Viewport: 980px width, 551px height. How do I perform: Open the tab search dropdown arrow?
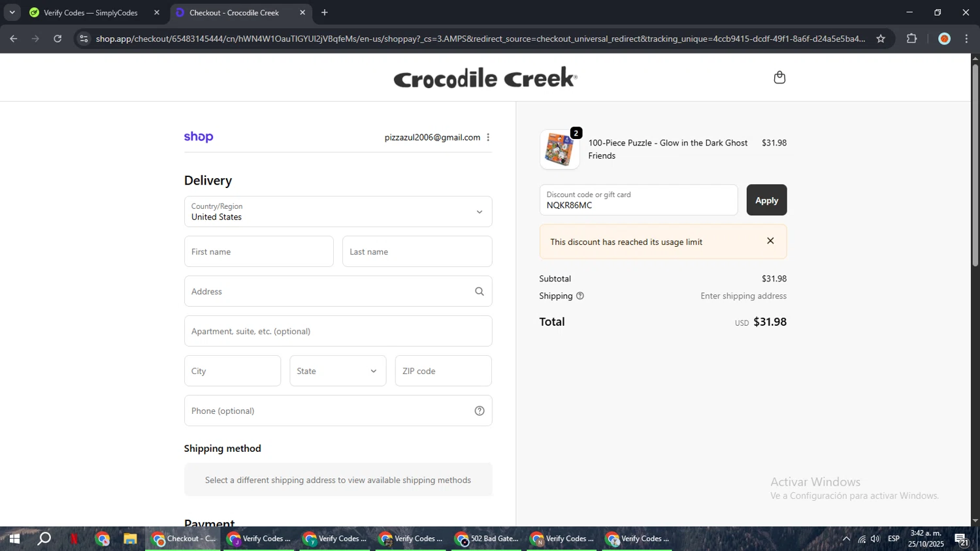click(x=12, y=12)
